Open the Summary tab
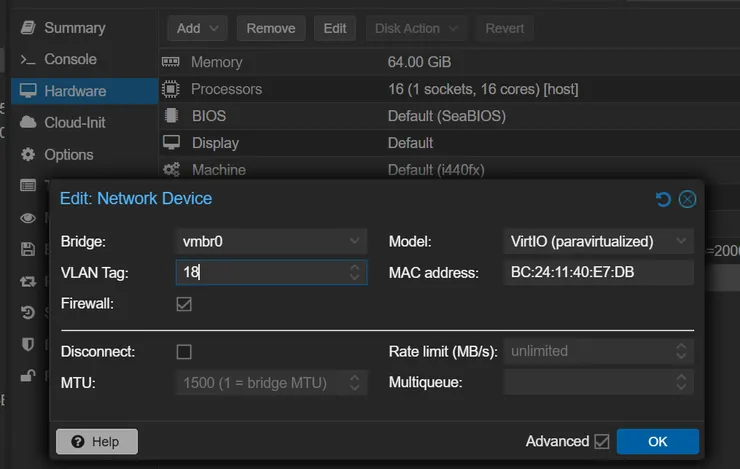The width and height of the screenshot is (740, 469). point(74,28)
